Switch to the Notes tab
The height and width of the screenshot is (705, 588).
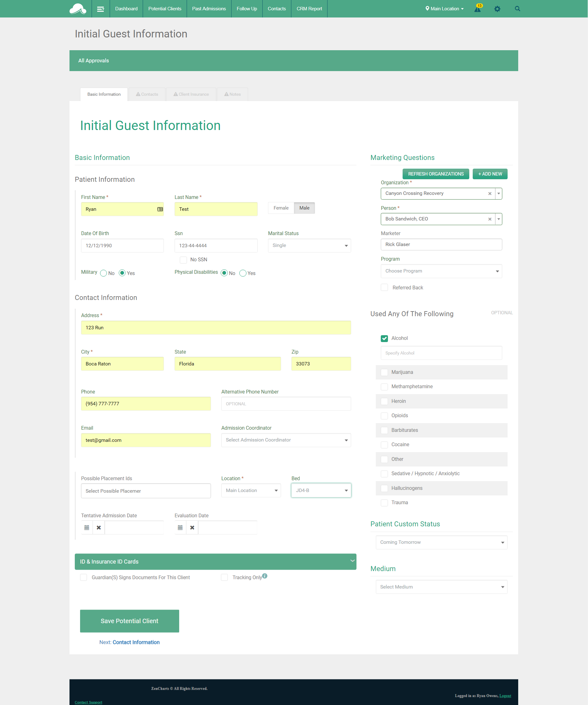(232, 94)
